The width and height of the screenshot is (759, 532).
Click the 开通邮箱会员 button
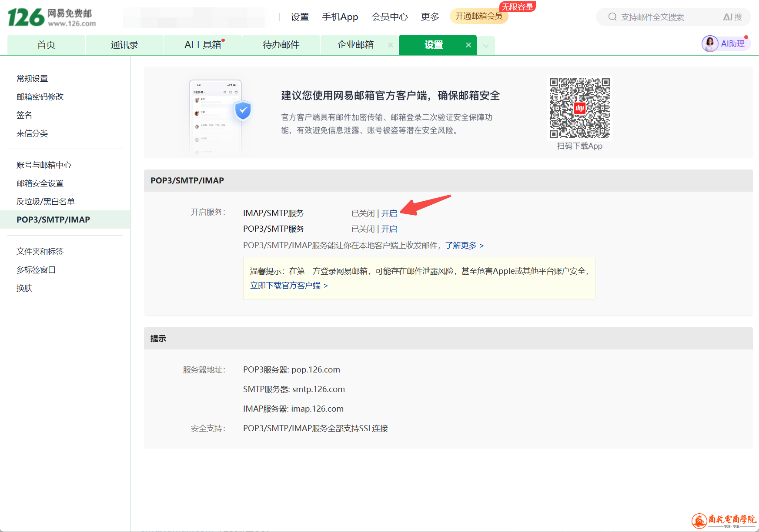479,16
